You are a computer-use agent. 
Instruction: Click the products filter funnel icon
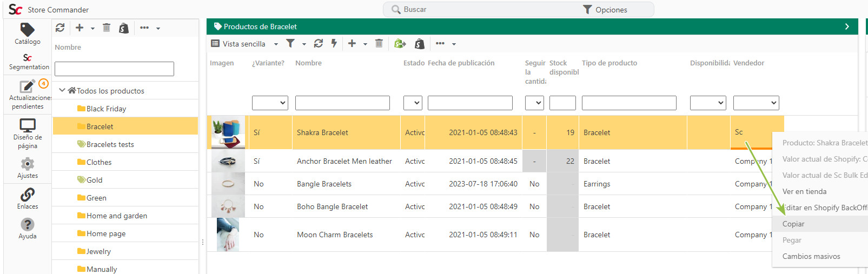[x=290, y=43]
